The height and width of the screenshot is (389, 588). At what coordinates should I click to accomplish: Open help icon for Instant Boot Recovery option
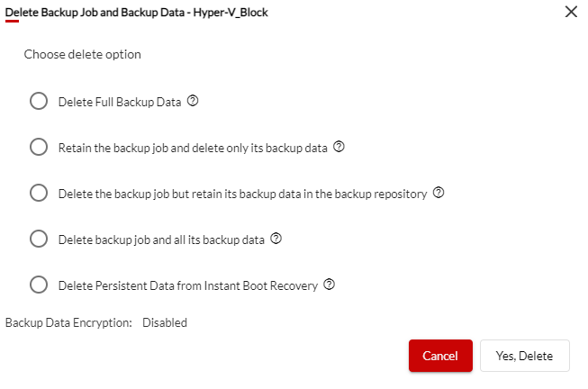click(x=329, y=285)
